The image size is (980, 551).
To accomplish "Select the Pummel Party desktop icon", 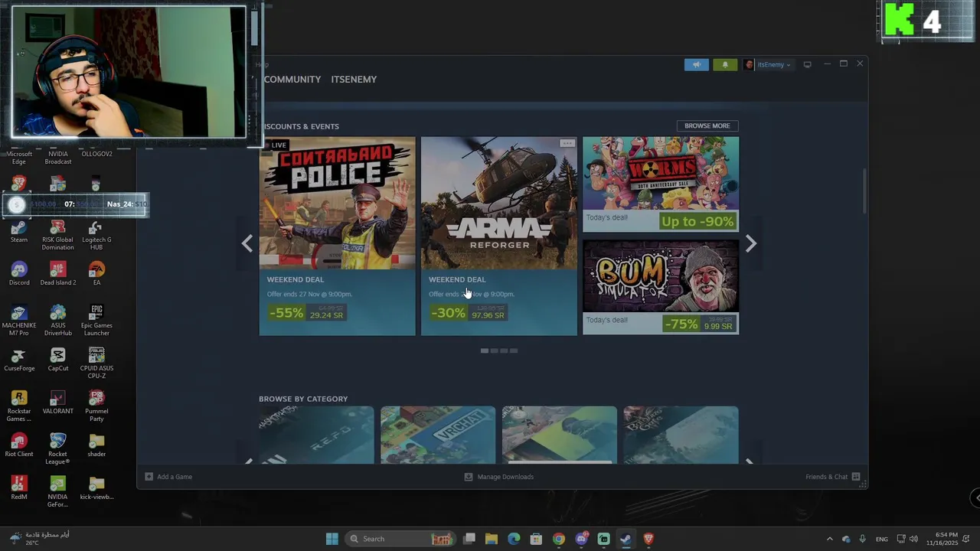I will pos(96,406).
